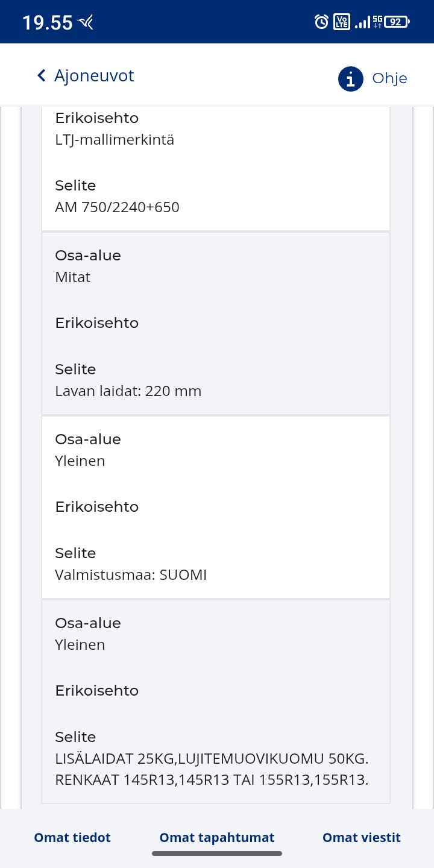Tap the LTJ-mallimerkintä value
Viewport: 434px width, 868px height.
click(115, 140)
